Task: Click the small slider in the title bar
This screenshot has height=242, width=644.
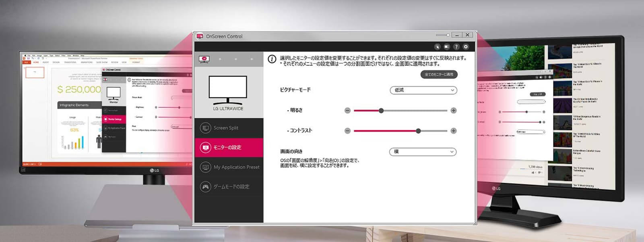Action: pyautogui.click(x=442, y=35)
